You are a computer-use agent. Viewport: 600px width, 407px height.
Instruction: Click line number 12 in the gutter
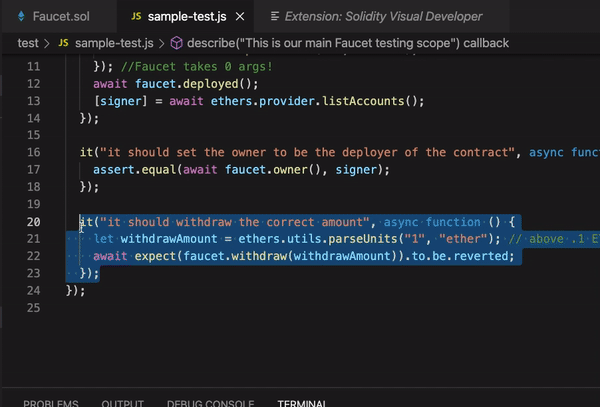point(34,84)
